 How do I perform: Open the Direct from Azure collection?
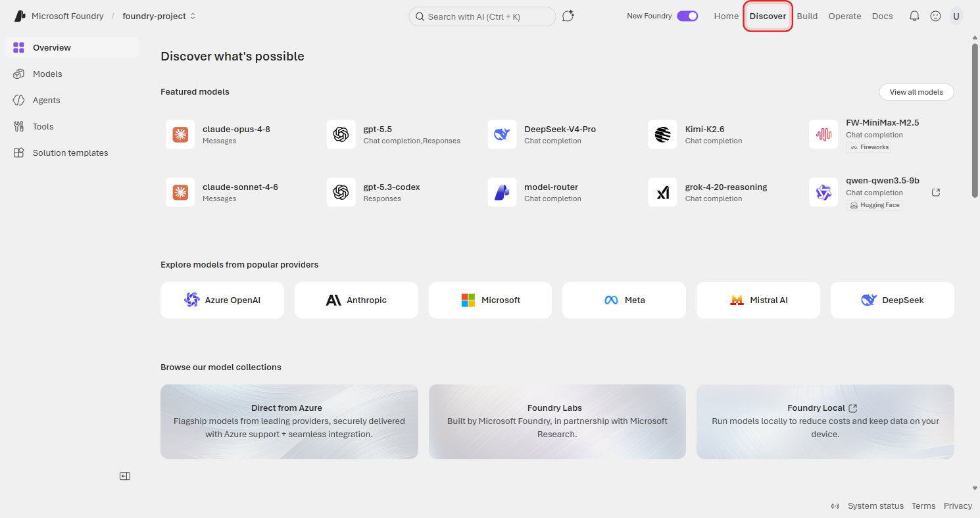pyautogui.click(x=289, y=421)
